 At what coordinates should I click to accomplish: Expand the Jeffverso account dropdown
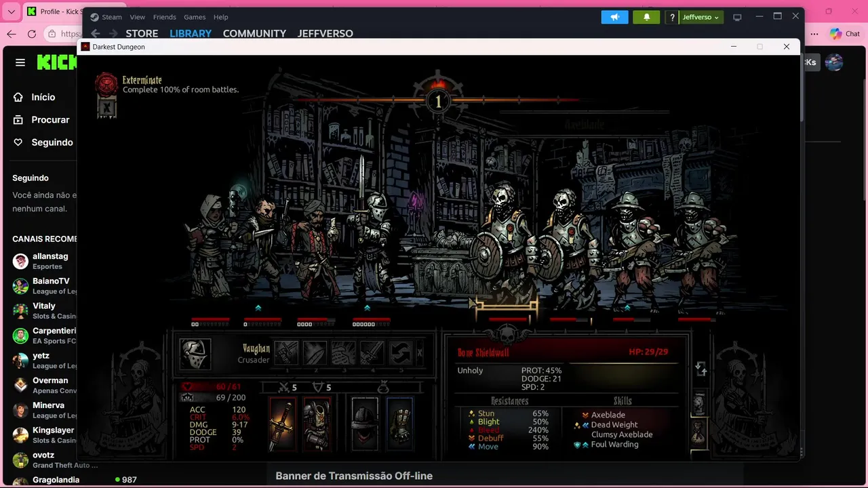coord(701,17)
